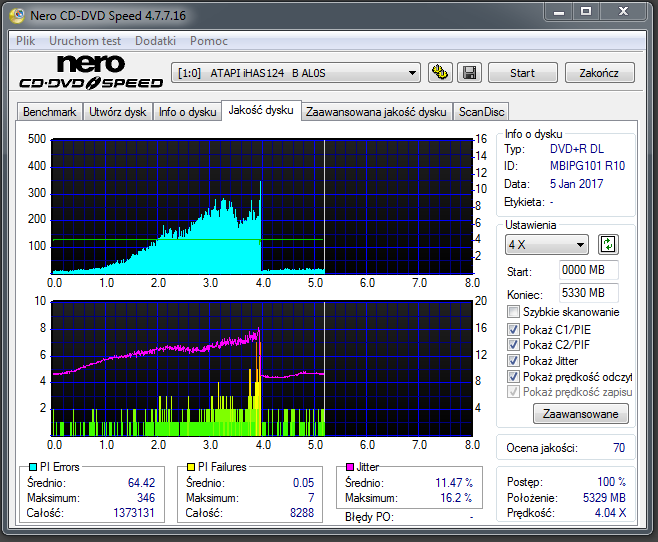
Task: Click Jitter maximum 16.2 %
Action: 456,498
